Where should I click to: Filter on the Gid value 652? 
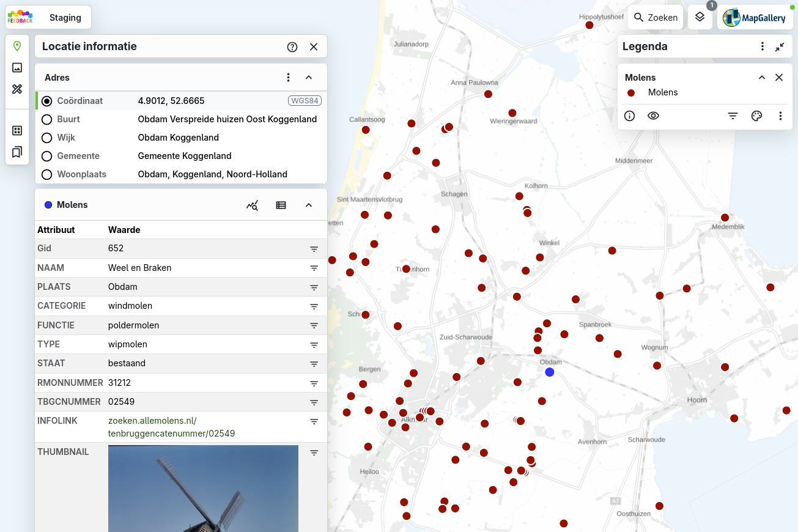[314, 249]
